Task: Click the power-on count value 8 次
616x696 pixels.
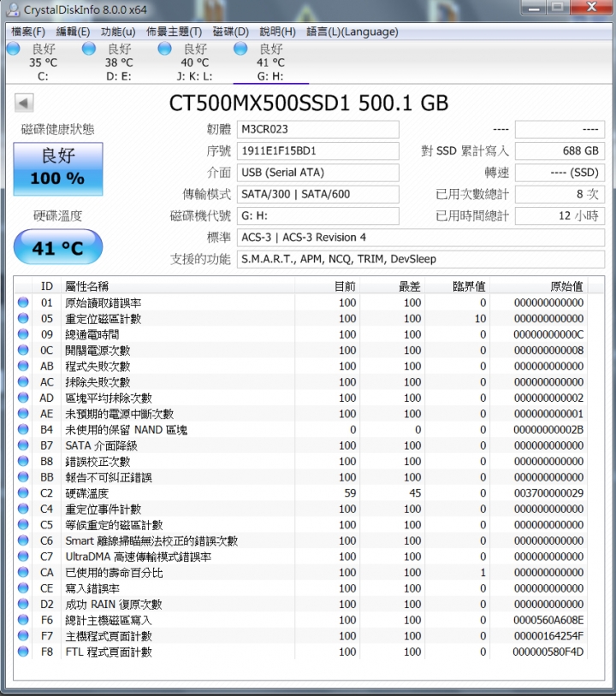Action: coord(560,194)
